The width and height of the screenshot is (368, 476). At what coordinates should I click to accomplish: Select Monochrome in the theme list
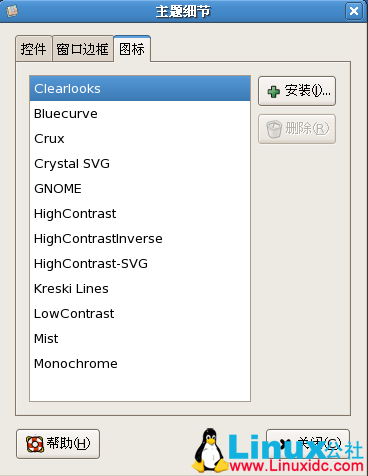140,364
